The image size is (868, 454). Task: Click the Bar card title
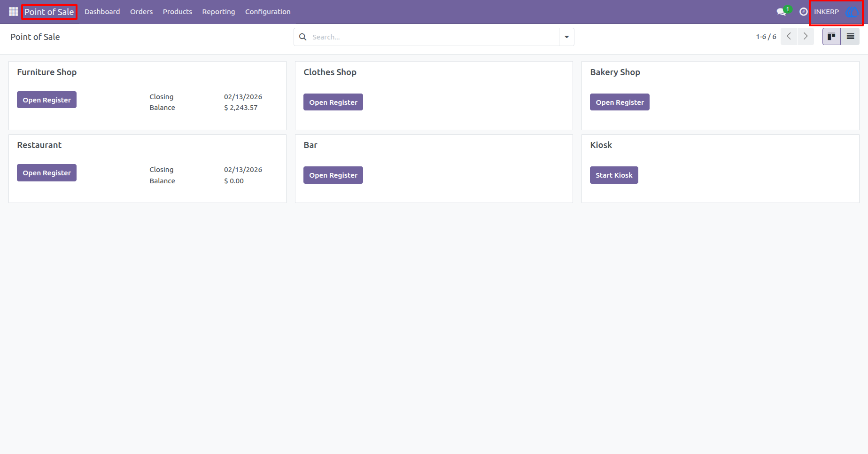point(310,145)
